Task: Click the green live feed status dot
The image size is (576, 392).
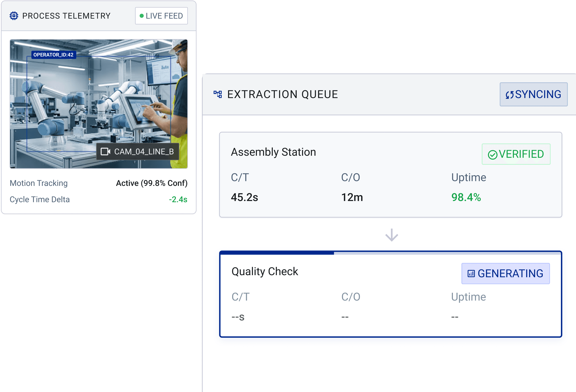Action: (x=142, y=16)
